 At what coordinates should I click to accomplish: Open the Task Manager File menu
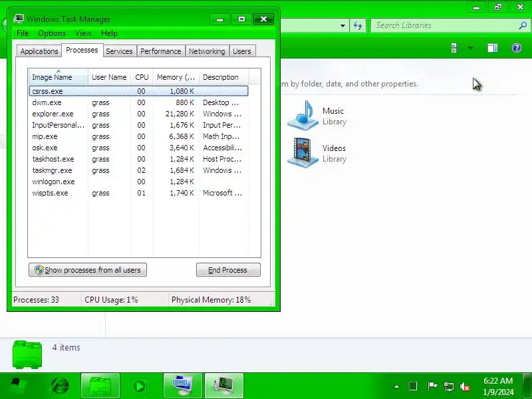[23, 33]
